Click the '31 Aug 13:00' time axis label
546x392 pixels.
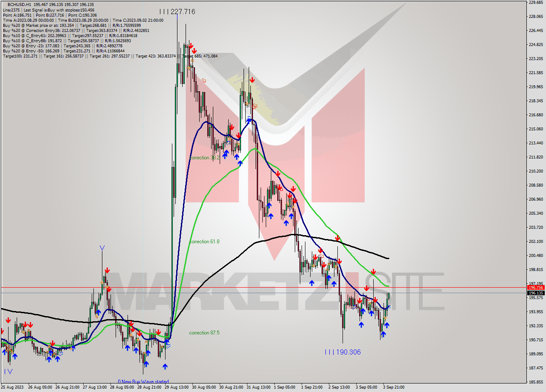[x=259, y=387]
